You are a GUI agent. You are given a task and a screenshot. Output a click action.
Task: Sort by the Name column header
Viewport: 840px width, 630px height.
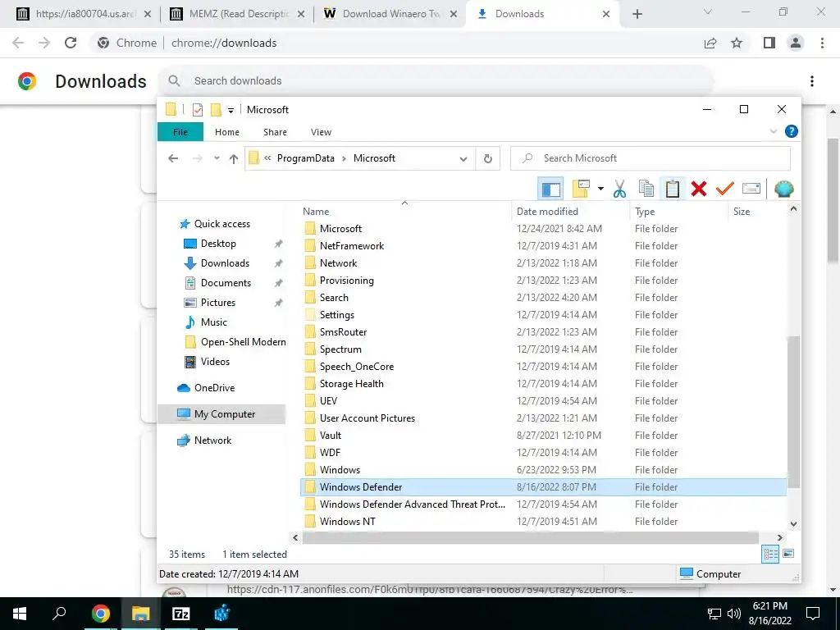(x=316, y=212)
